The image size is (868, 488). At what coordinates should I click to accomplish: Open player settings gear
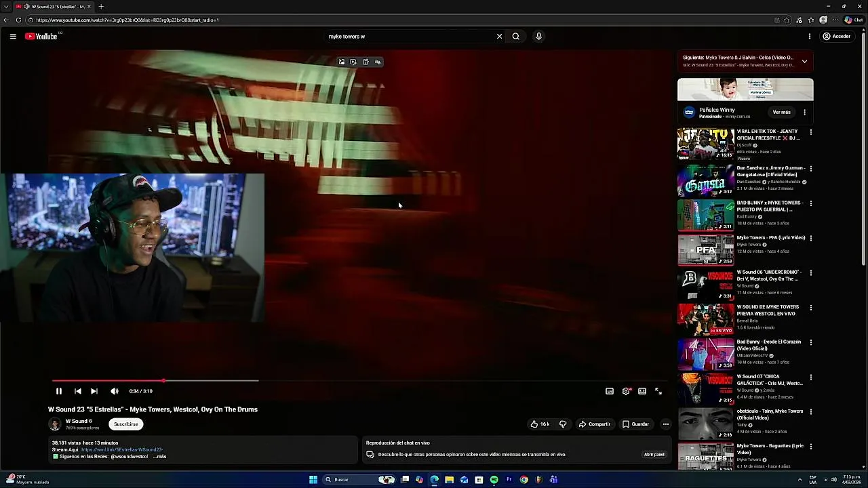click(x=626, y=391)
